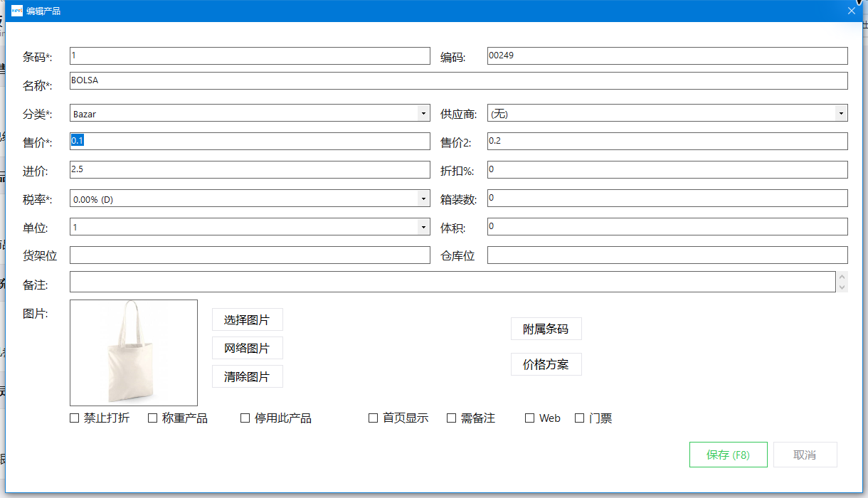Check the 禁止打折 checkbox
The width and height of the screenshot is (868, 498).
[74, 418]
